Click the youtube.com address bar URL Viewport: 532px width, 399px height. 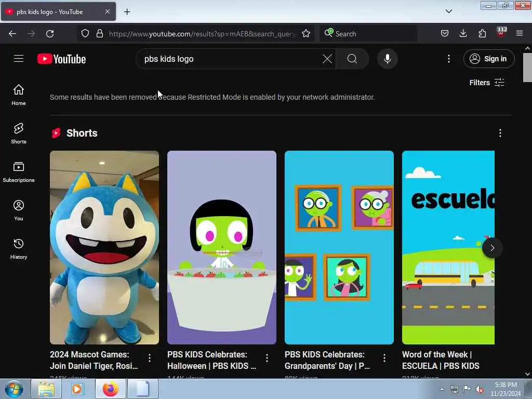click(202, 34)
